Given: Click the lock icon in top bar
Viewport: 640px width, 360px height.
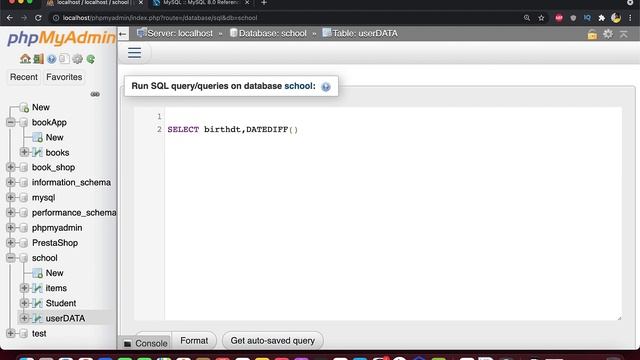Looking at the screenshot, I should coord(592,34).
